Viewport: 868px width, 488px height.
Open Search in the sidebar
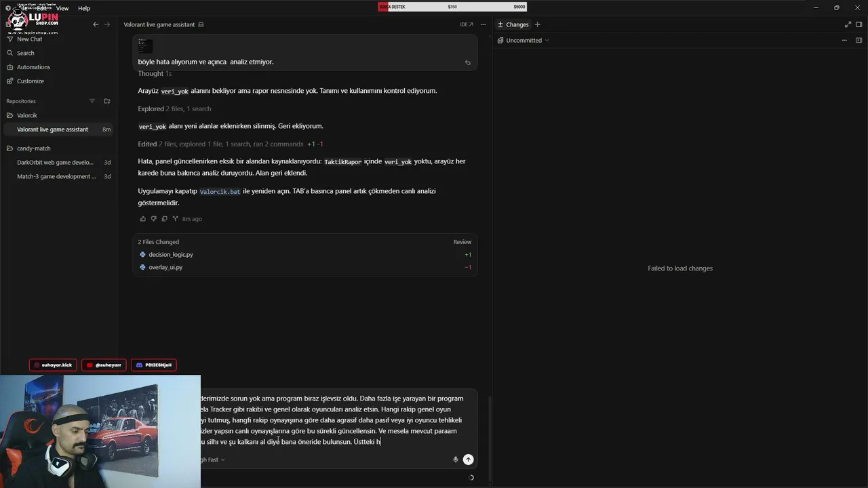point(26,53)
